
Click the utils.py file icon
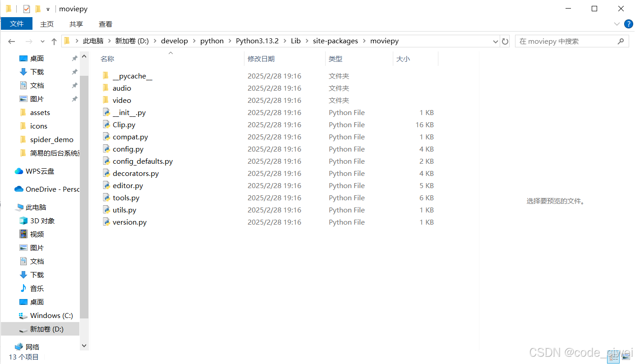pyautogui.click(x=106, y=210)
